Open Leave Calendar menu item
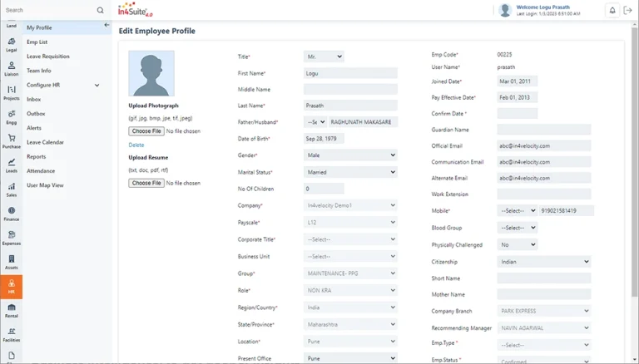 pos(45,142)
